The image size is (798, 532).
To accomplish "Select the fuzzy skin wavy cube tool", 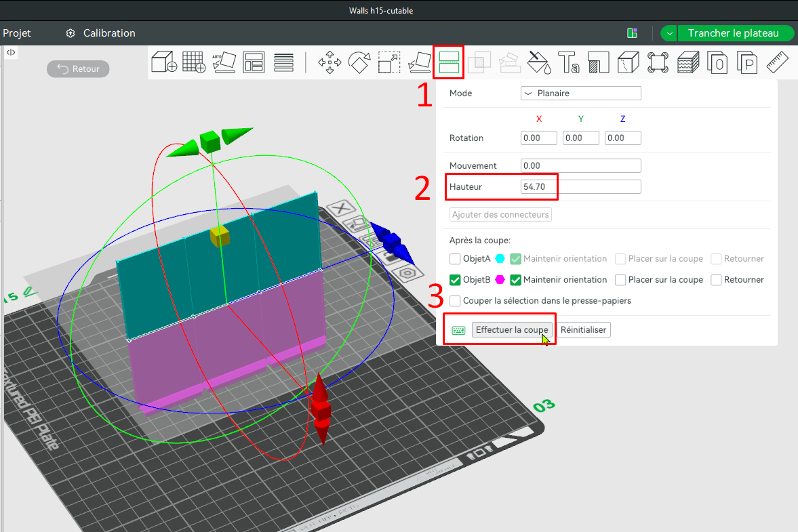I will (688, 62).
